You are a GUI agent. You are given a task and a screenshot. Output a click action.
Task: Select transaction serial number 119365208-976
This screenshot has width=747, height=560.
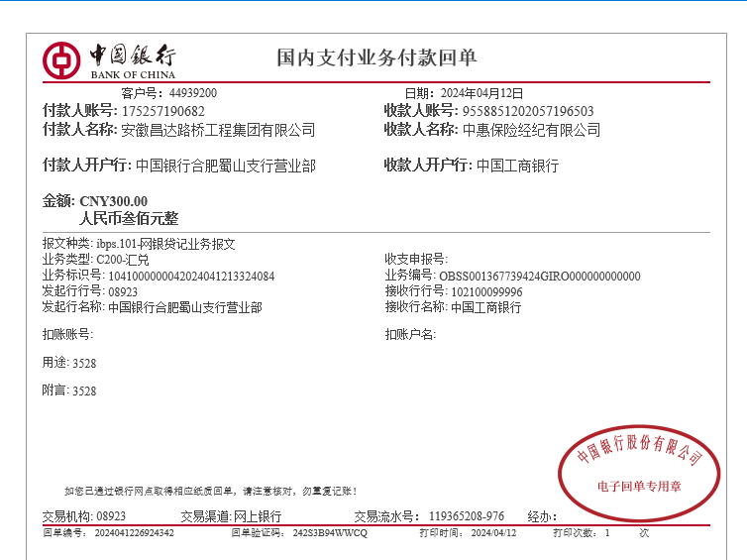click(467, 516)
